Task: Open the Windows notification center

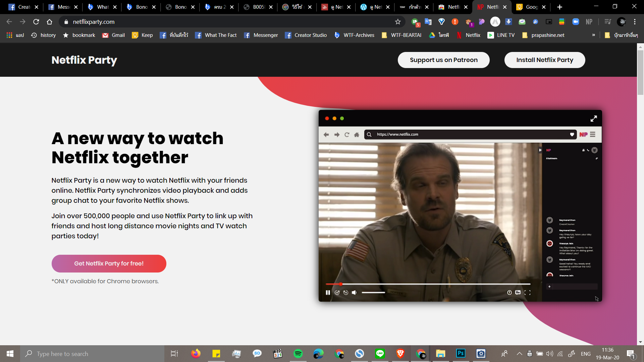Action: [x=631, y=354]
